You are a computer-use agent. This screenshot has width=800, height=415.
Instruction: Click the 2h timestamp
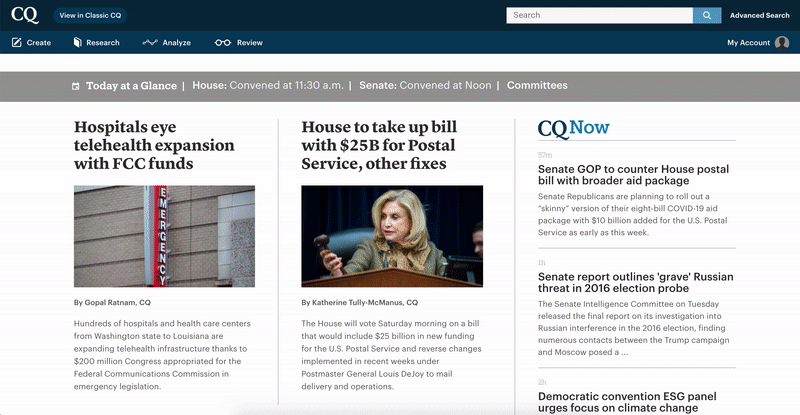pos(542,382)
